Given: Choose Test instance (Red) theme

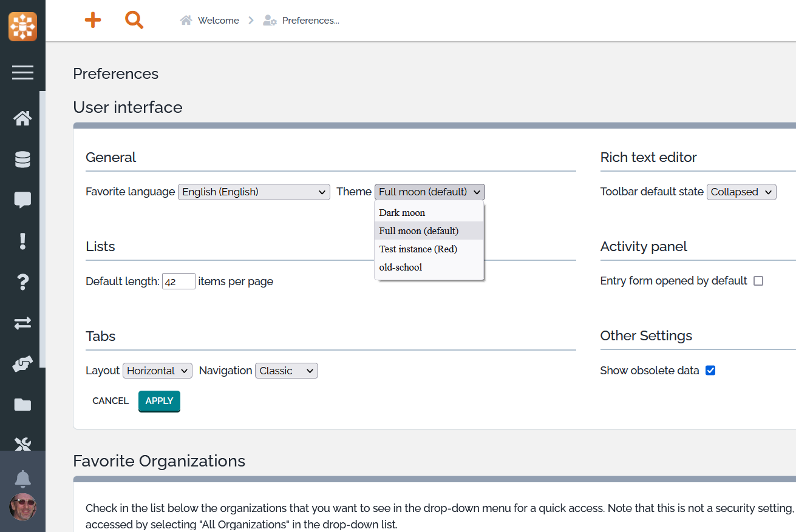Looking at the screenshot, I should 418,249.
